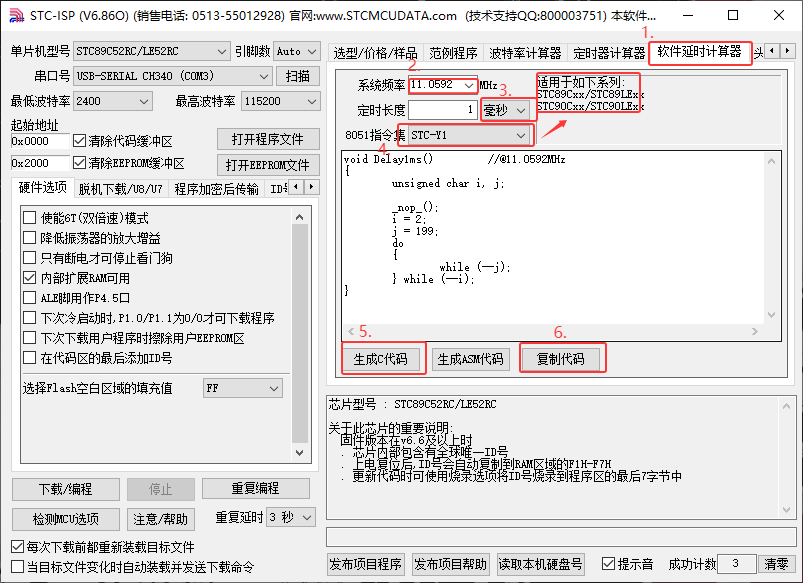803x583 pixels.
Task: Check 在代码区的最后添加ID号
Action: click(30, 358)
